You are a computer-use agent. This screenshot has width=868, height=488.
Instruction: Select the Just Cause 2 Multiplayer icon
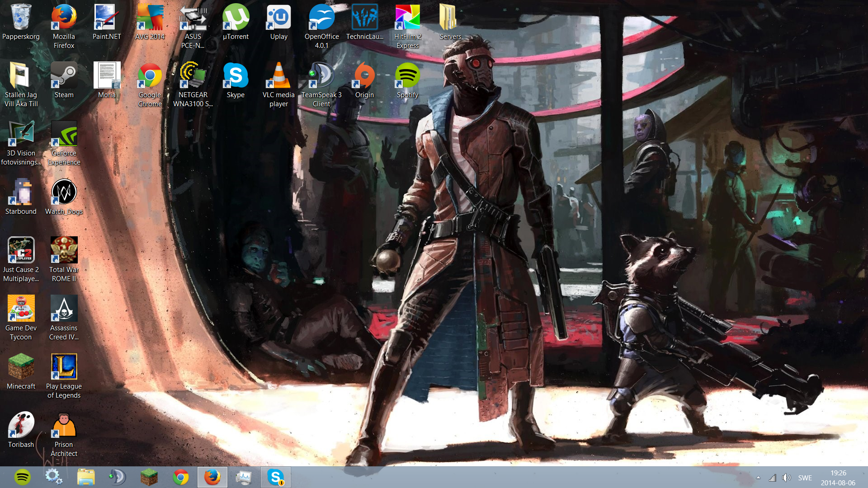[21, 259]
